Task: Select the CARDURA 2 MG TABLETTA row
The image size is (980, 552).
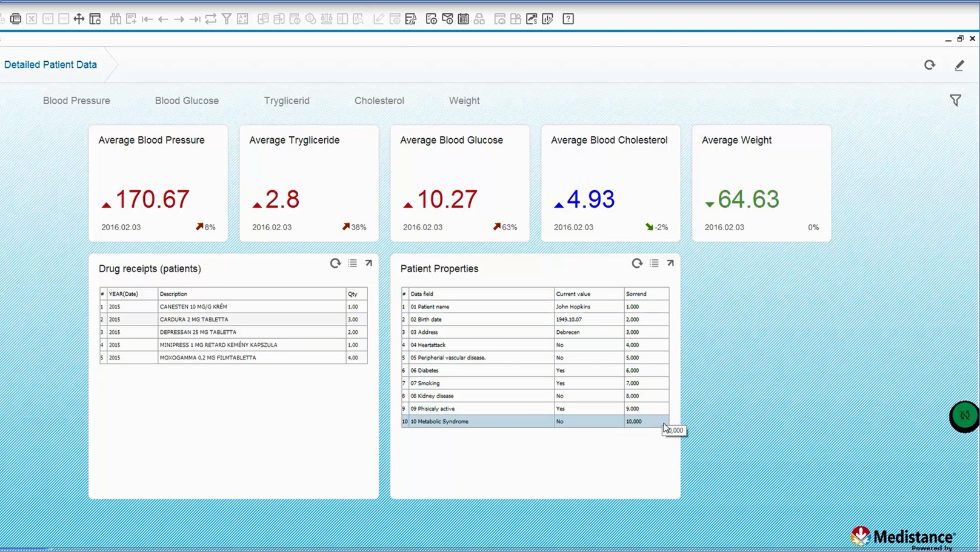Action: click(x=233, y=319)
